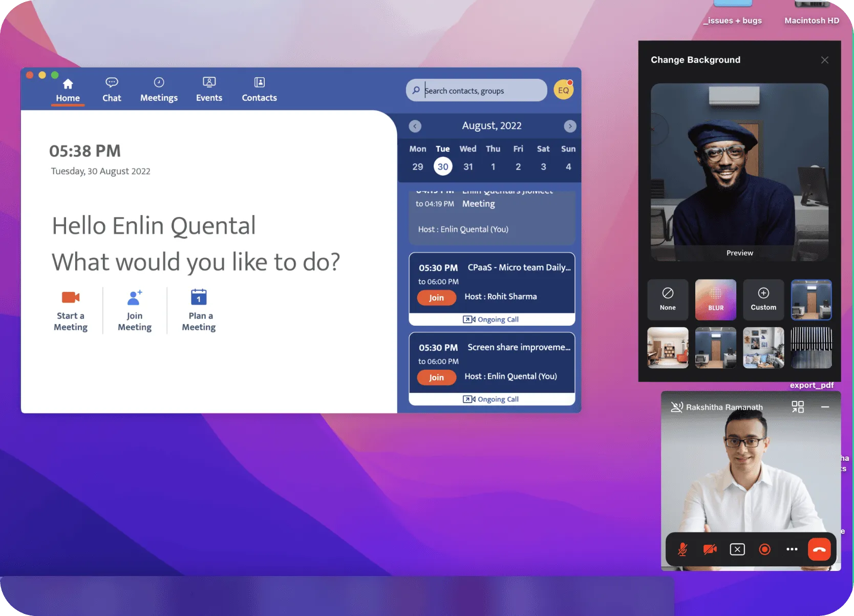Open the Plan a Meeting calendar icon

(199, 298)
